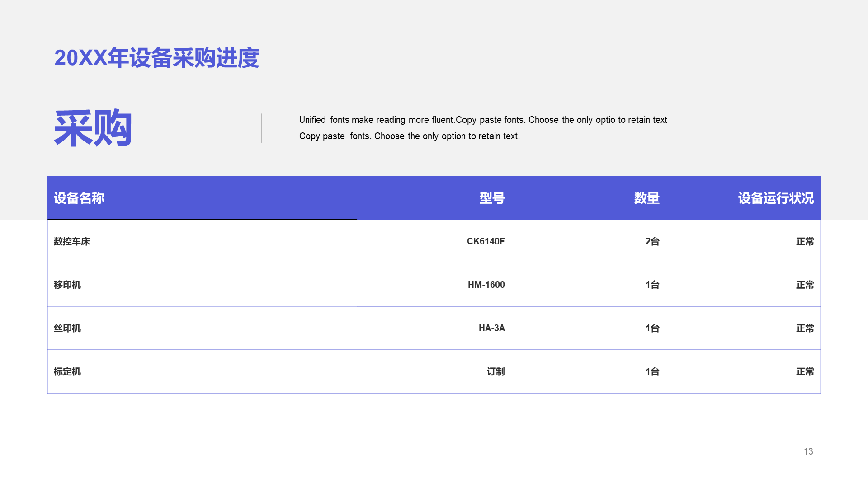The height and width of the screenshot is (488, 868).
Task: Click the line 'Copy paste fonts. Choose the only option'
Action: click(x=410, y=136)
